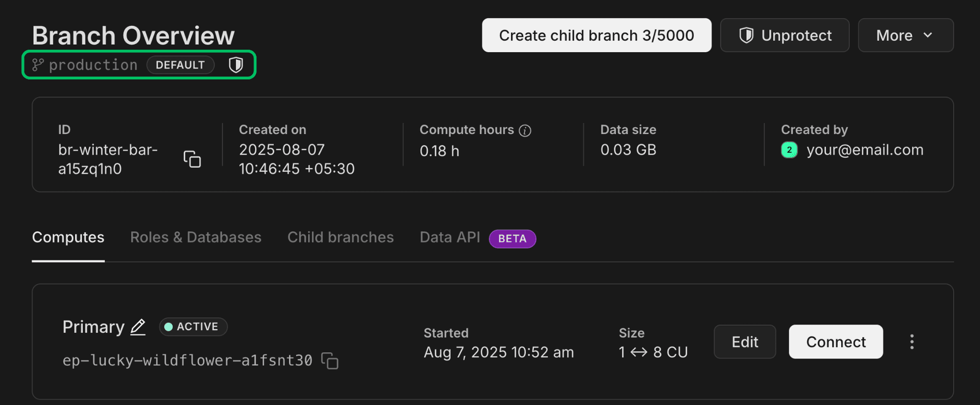Click Unprotect to remove branch protection
Viewport: 980px width, 405px height.
tap(785, 35)
